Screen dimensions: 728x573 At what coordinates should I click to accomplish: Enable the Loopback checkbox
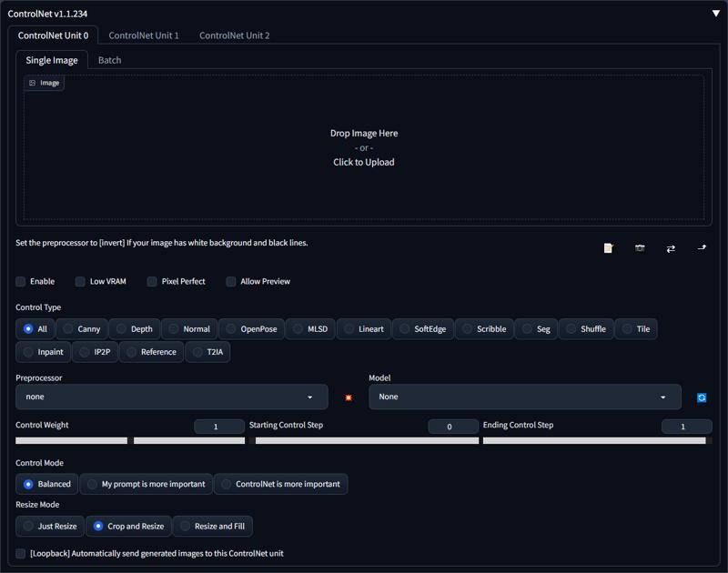(20, 554)
